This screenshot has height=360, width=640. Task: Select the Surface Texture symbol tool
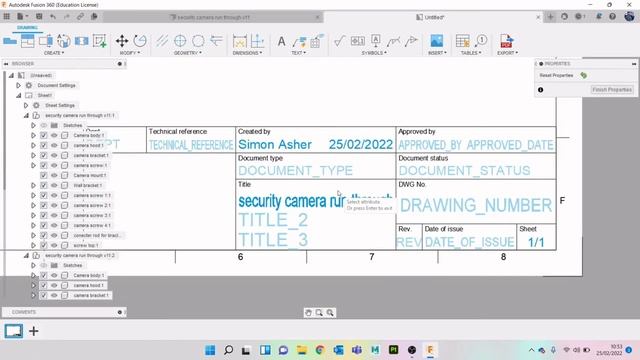[x=340, y=41]
